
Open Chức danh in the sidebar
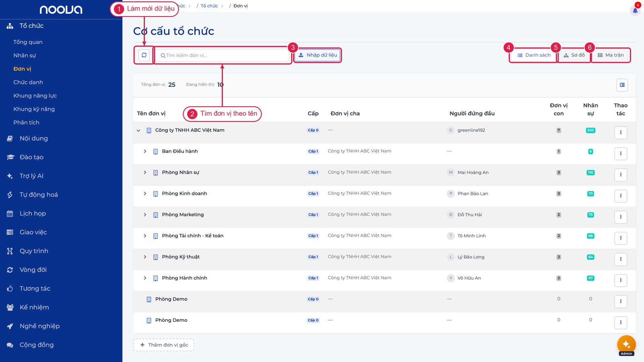click(x=28, y=82)
